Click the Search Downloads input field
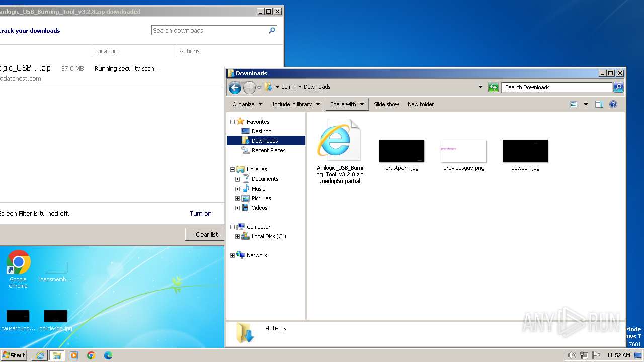 (x=557, y=87)
